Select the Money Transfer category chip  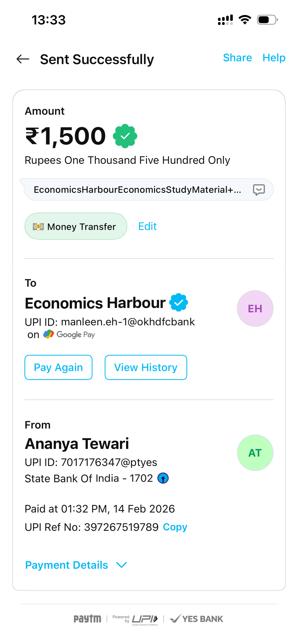click(x=76, y=226)
